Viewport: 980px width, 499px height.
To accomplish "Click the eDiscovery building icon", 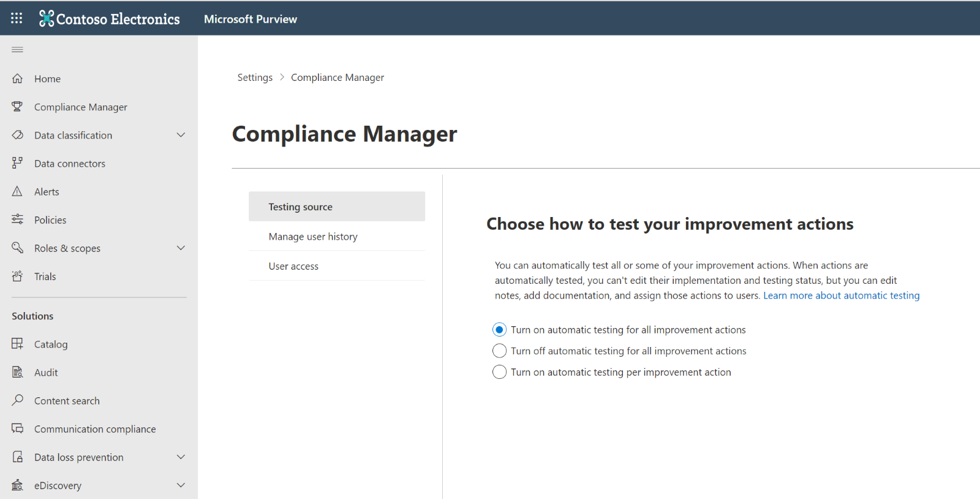I will [x=18, y=485].
